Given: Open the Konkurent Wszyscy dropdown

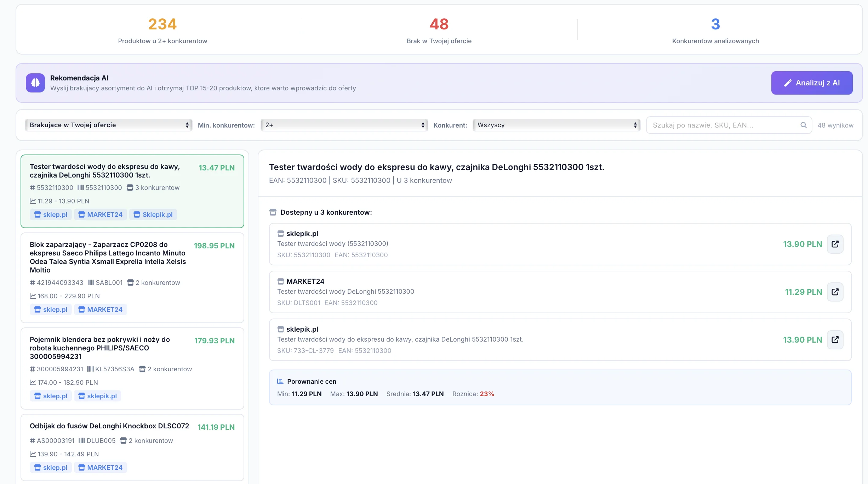Looking at the screenshot, I should [556, 125].
